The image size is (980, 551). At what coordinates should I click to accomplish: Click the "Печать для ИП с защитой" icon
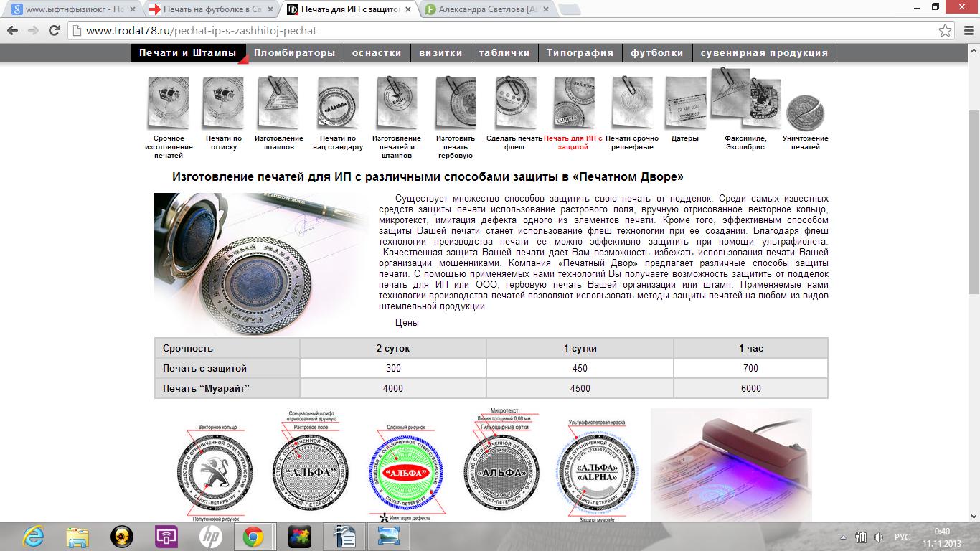(x=574, y=103)
